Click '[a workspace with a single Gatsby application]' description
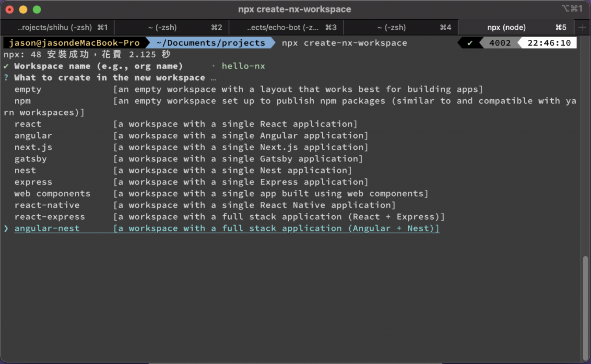Image resolution: width=591 pixels, height=364 pixels. click(x=238, y=159)
